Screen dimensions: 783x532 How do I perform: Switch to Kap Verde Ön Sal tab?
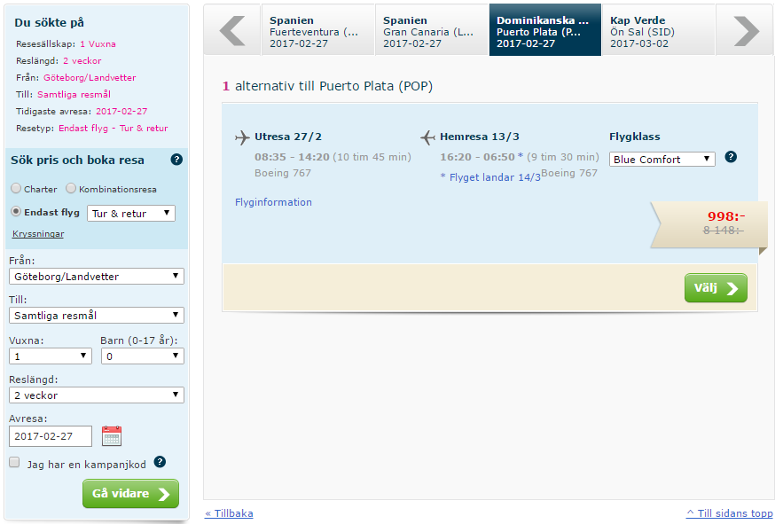(659, 31)
